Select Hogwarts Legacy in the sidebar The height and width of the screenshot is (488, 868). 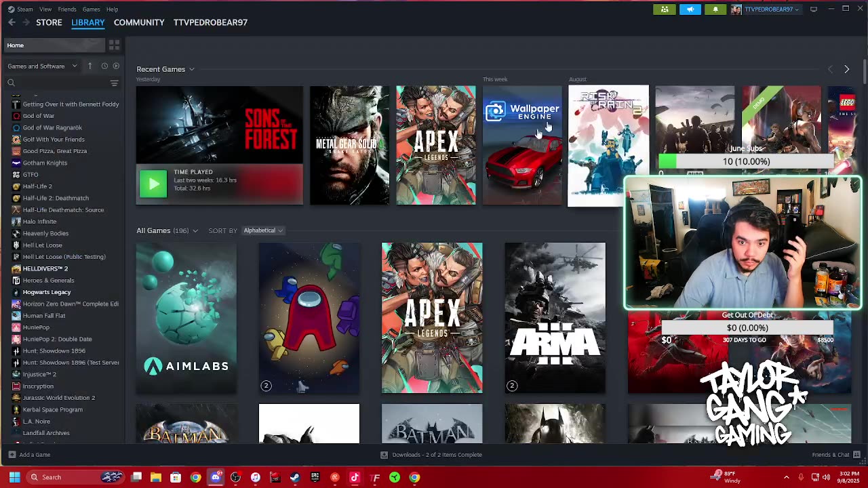tap(47, 292)
